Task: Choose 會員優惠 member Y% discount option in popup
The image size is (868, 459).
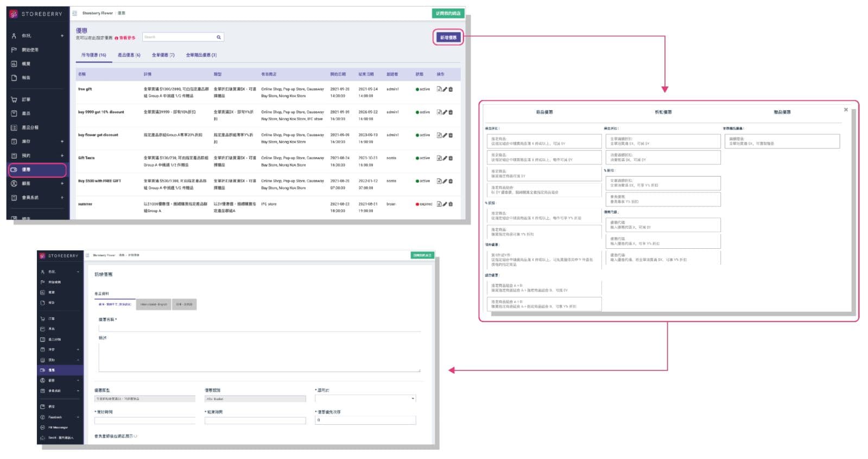Action: (x=663, y=199)
